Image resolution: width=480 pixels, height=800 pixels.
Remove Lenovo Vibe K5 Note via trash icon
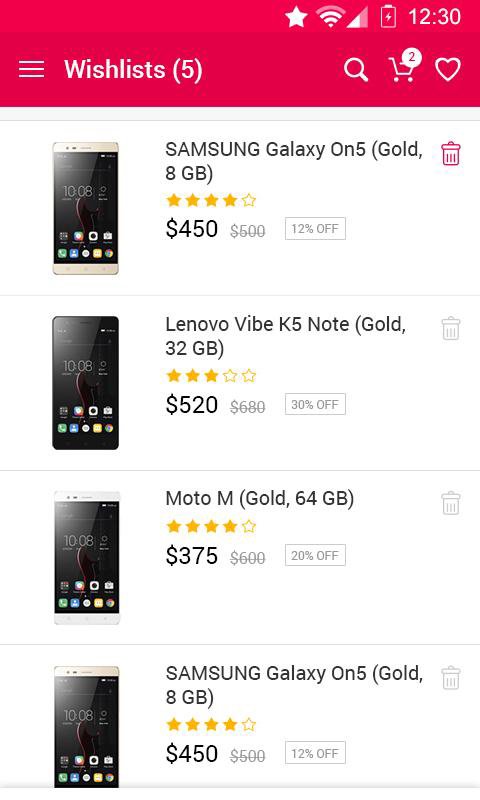pyautogui.click(x=450, y=329)
